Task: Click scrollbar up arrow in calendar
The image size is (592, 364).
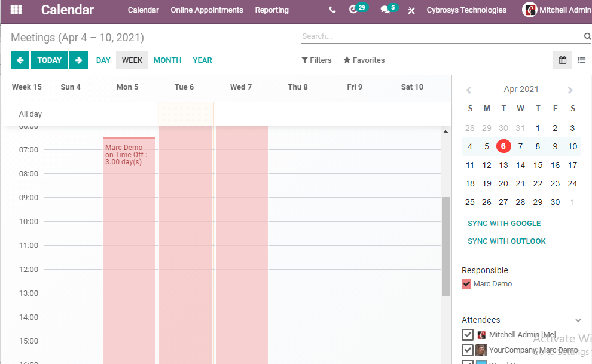Action: pos(445,131)
